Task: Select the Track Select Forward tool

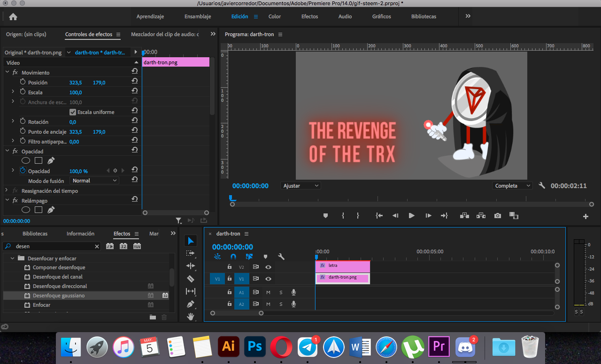Action: pyautogui.click(x=190, y=253)
